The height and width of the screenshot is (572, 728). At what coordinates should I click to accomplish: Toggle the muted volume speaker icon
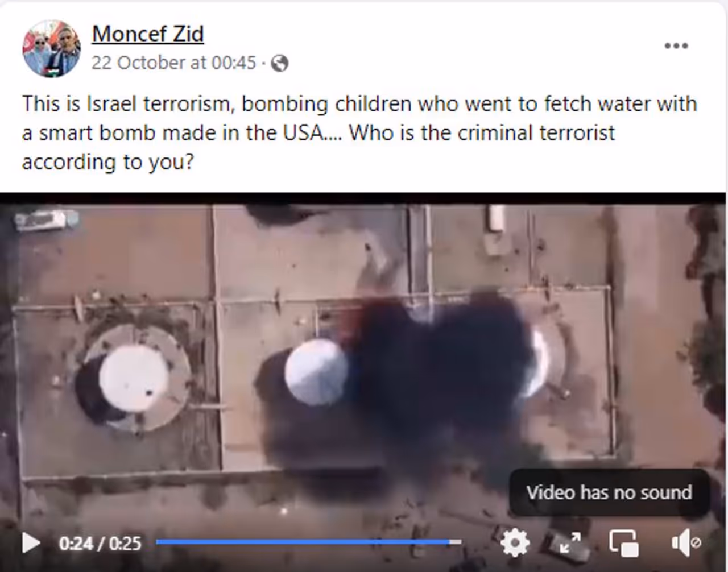click(x=685, y=543)
